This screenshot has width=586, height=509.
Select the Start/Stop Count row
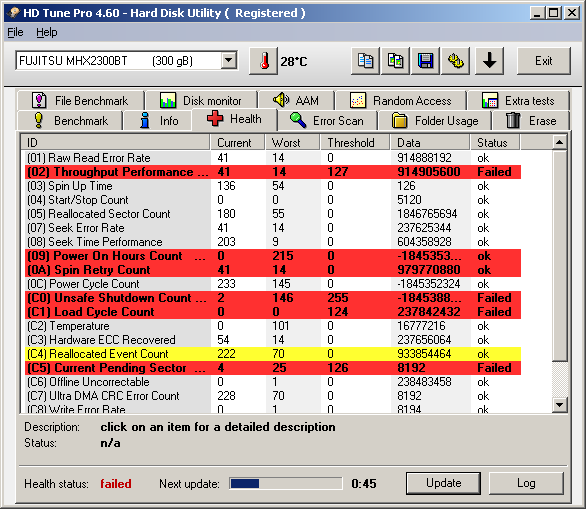click(x=272, y=200)
